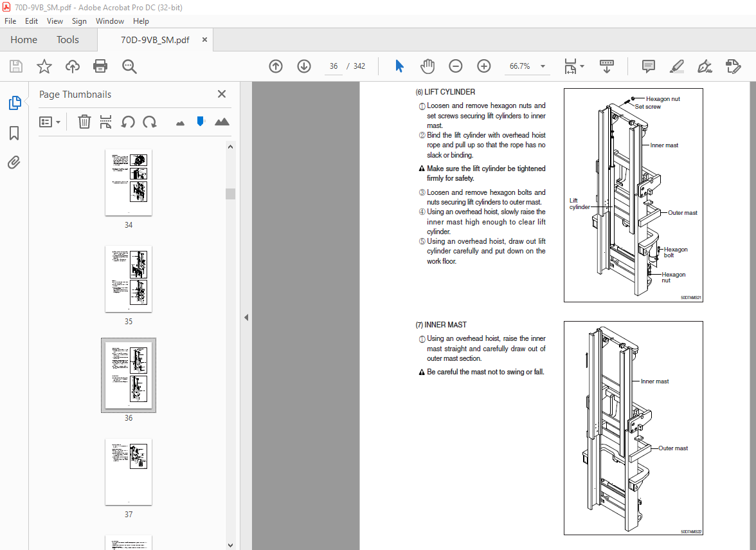Collapse the navigation pane with left arrow
The image size is (756, 550).
pyautogui.click(x=246, y=318)
